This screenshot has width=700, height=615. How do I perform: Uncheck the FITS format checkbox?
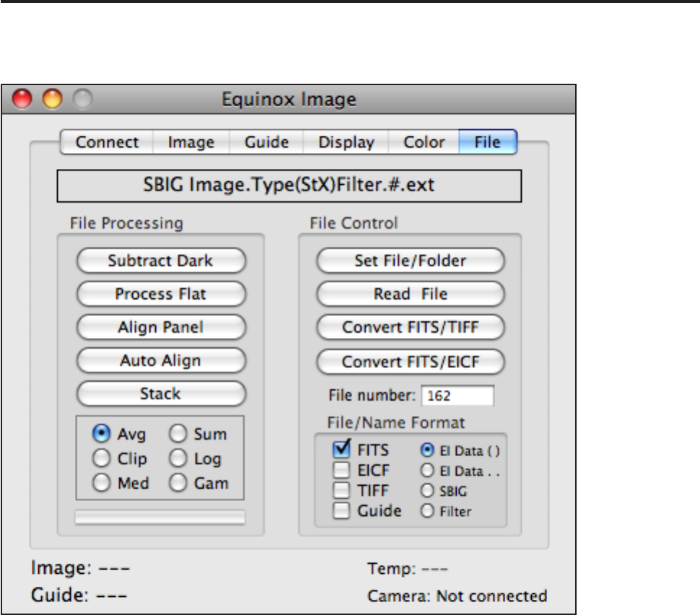[341, 450]
